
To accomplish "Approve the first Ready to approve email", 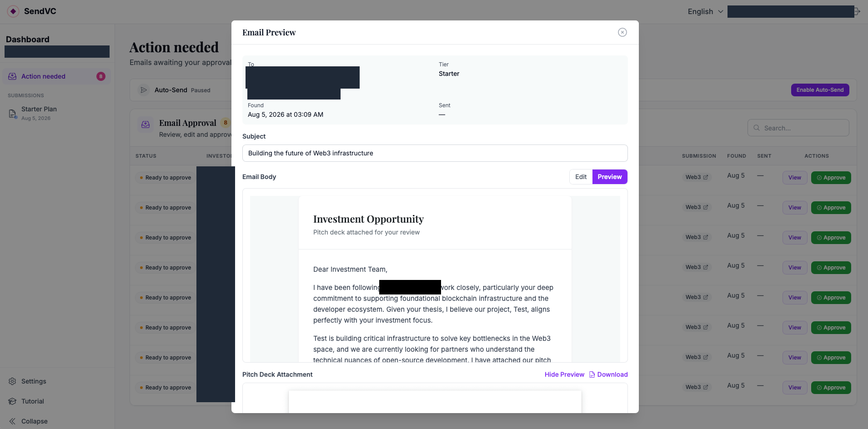I will pyautogui.click(x=831, y=178).
